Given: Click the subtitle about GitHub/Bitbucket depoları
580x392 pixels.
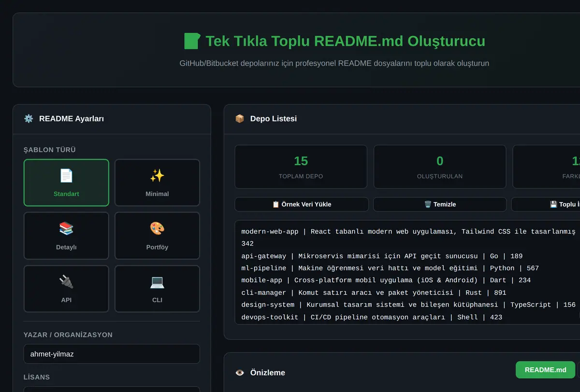Looking at the screenshot, I should click(x=334, y=63).
